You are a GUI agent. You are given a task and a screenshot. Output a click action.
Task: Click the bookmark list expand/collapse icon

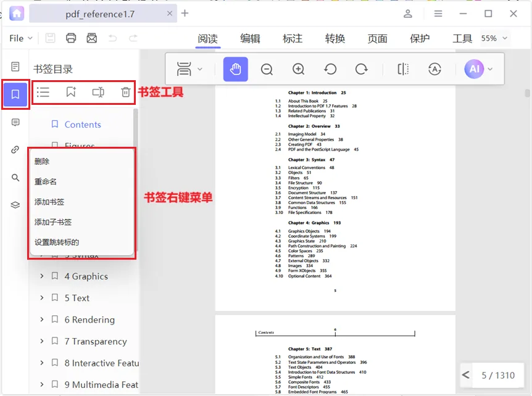coord(43,93)
